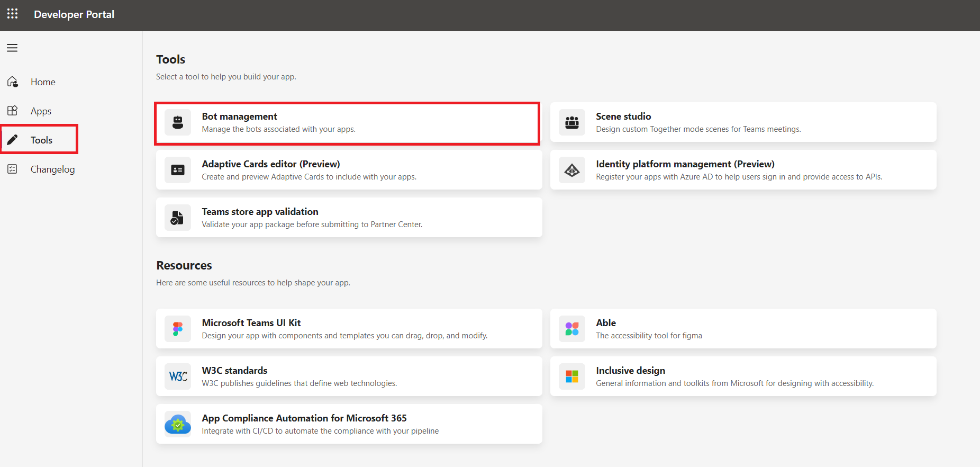Go to Home in the sidebar
This screenshot has width=980, height=467.
tap(43, 82)
